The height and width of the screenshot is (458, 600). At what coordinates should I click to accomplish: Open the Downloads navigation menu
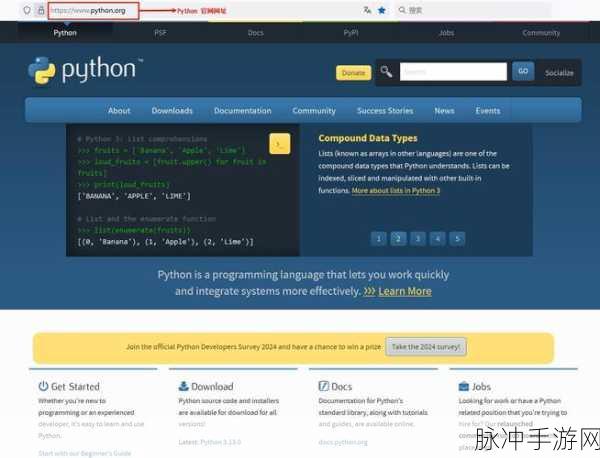coord(172,111)
